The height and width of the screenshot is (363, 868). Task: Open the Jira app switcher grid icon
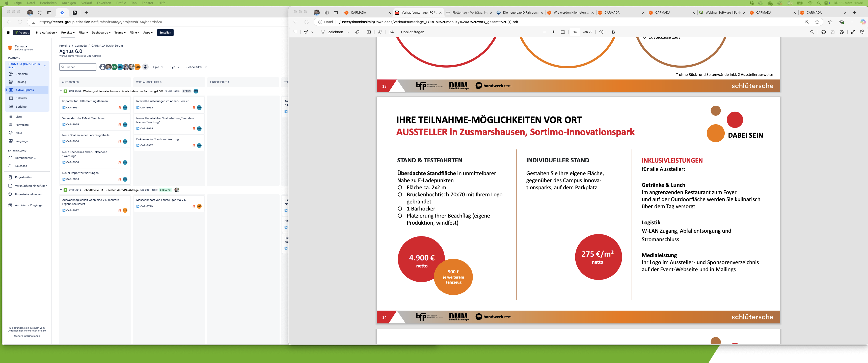[x=9, y=33]
